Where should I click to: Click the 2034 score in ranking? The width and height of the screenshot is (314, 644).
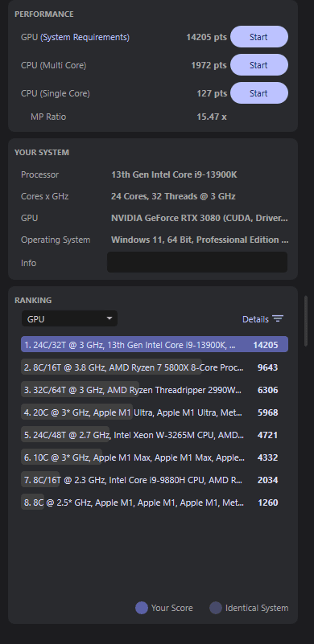pyautogui.click(x=267, y=480)
